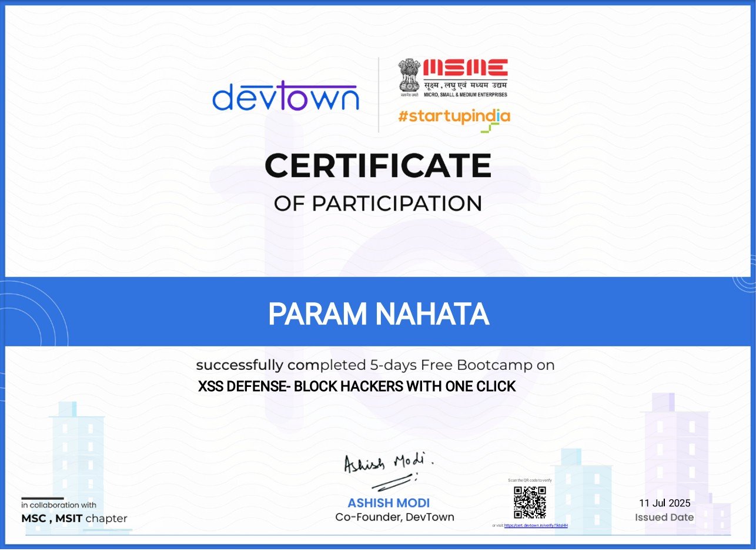Click the Ashish Modi handwritten signature
Screen dimensions: 756x551
(x=388, y=470)
